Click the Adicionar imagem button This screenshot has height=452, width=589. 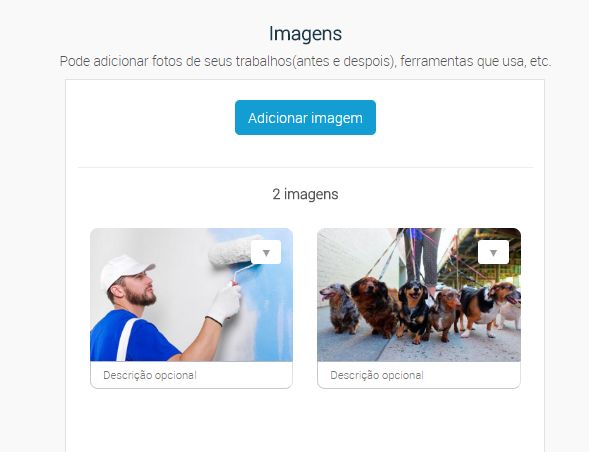point(305,118)
